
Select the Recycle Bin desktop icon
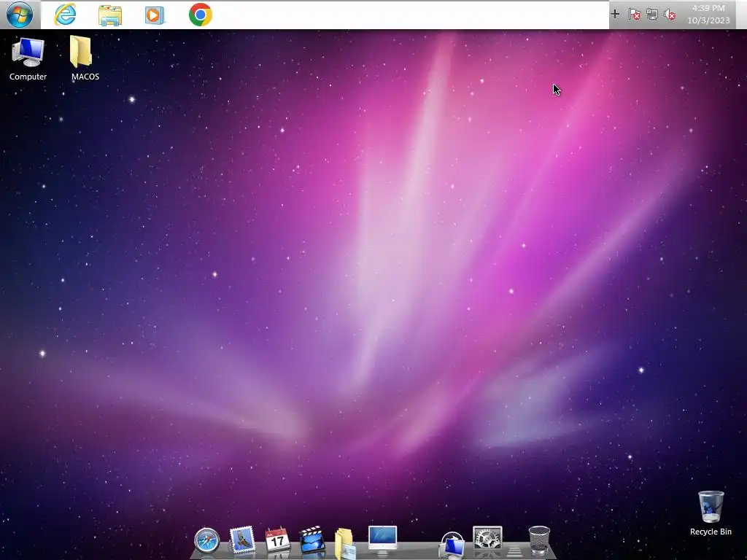click(x=711, y=513)
